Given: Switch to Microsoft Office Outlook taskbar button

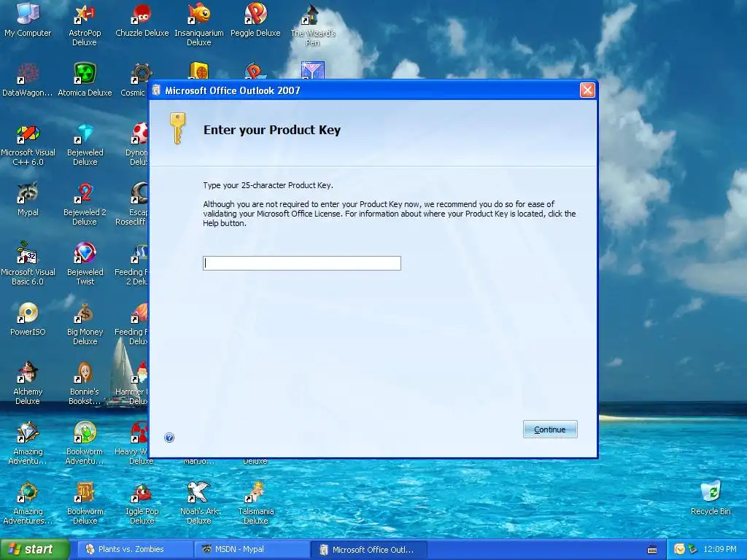Looking at the screenshot, I should [368, 549].
